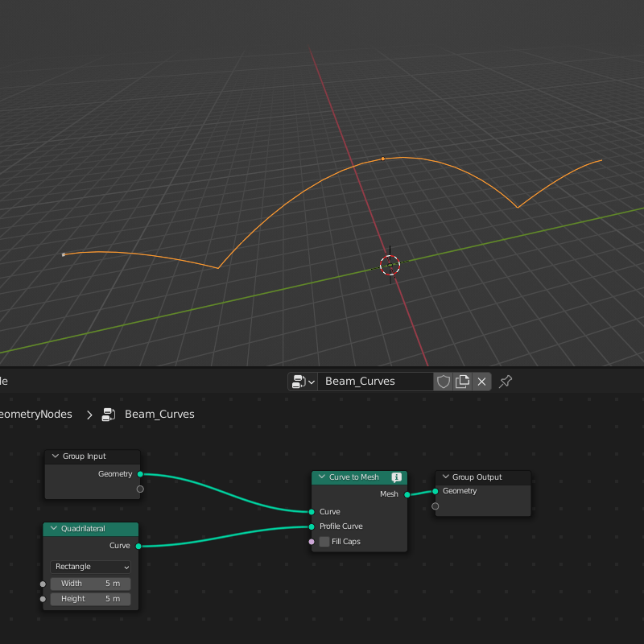The width and height of the screenshot is (644, 644).
Task: Unlink the node group via the X icon
Action: [481, 381]
